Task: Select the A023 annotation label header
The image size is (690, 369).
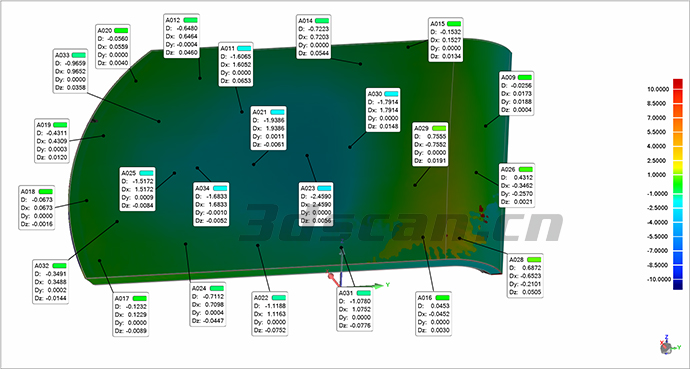Action: (x=316, y=188)
